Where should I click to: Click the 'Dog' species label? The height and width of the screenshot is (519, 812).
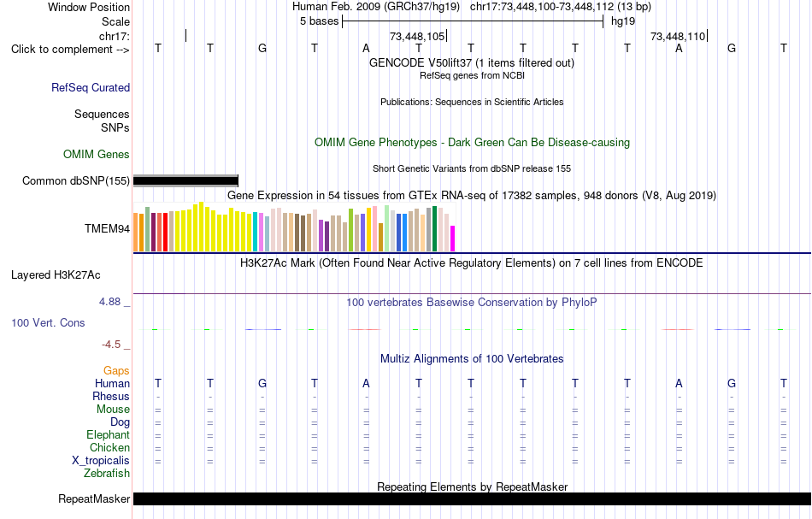pos(121,422)
